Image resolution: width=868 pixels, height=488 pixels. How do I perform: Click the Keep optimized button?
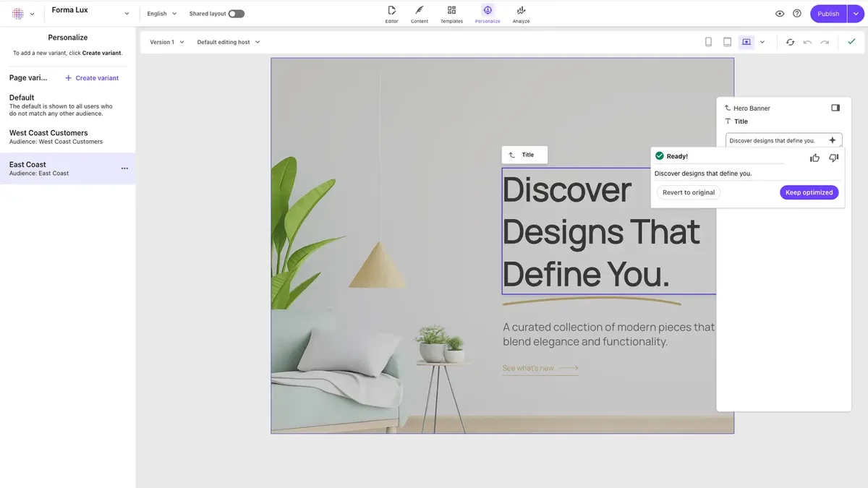[x=809, y=192]
